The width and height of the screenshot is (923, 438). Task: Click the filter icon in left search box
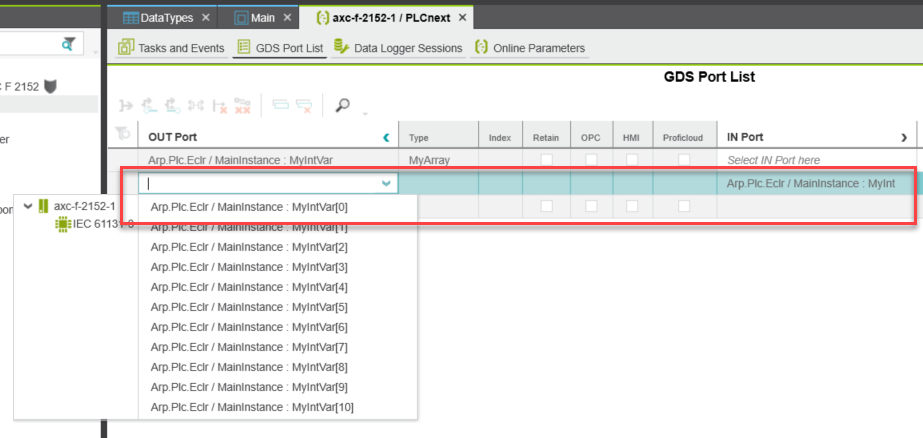coord(69,43)
